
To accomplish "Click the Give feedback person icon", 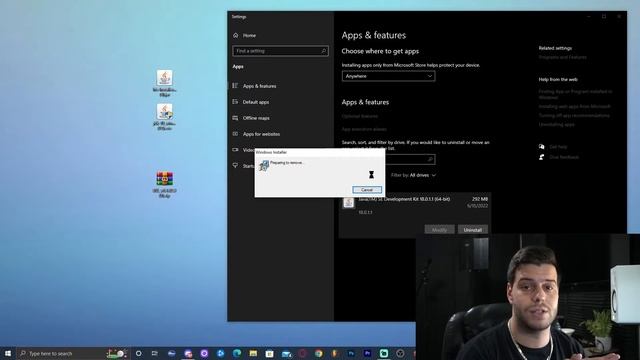I will coord(542,157).
